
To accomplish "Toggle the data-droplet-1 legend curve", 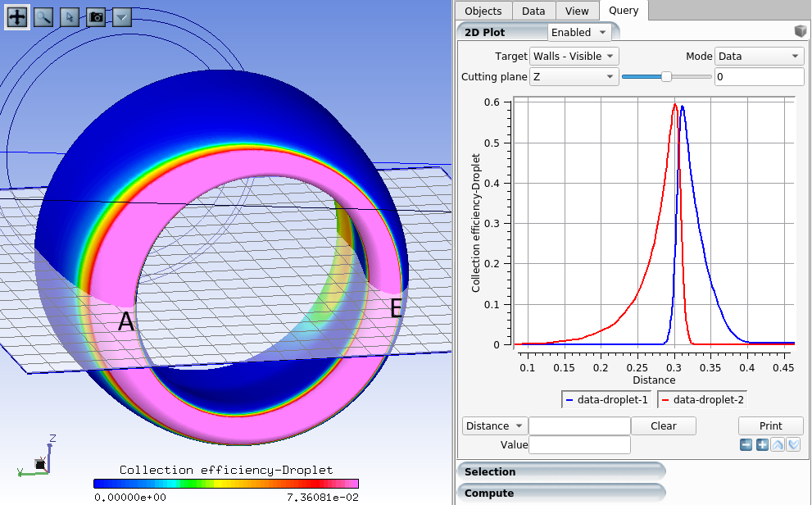I will tap(607, 399).
